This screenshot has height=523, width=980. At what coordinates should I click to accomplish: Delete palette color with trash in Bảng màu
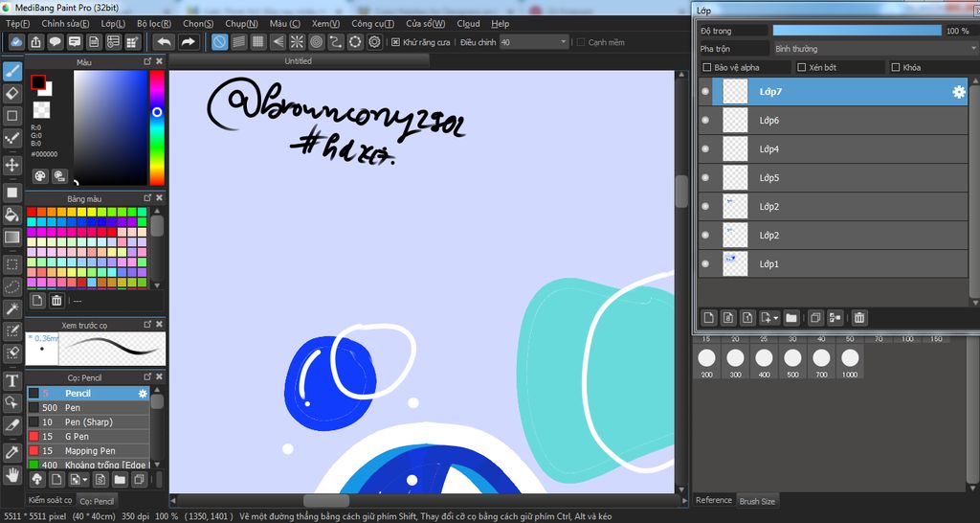pyautogui.click(x=56, y=301)
